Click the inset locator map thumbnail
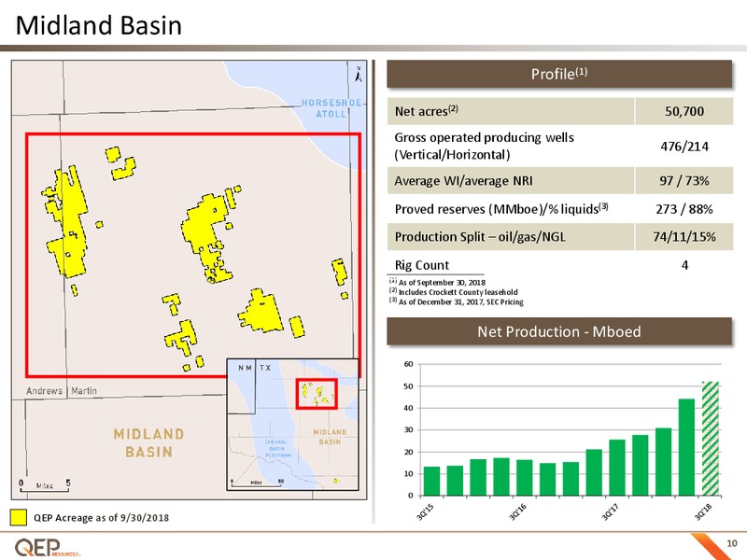747x560 pixels. (x=292, y=425)
